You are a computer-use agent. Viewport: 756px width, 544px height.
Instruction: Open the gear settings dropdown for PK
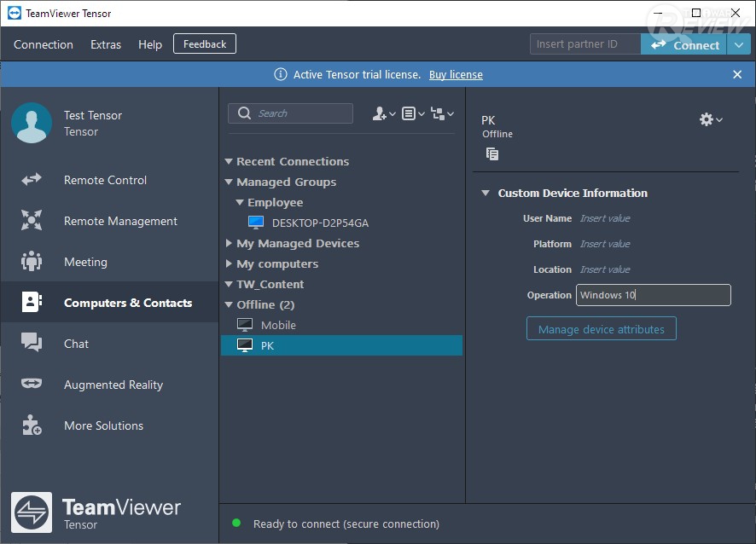[711, 120]
